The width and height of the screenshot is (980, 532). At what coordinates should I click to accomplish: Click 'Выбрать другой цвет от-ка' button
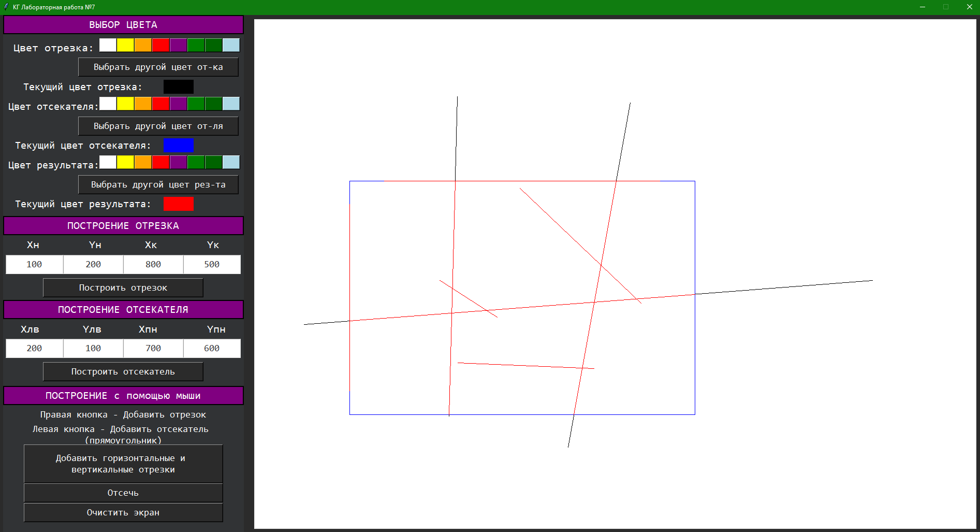158,67
